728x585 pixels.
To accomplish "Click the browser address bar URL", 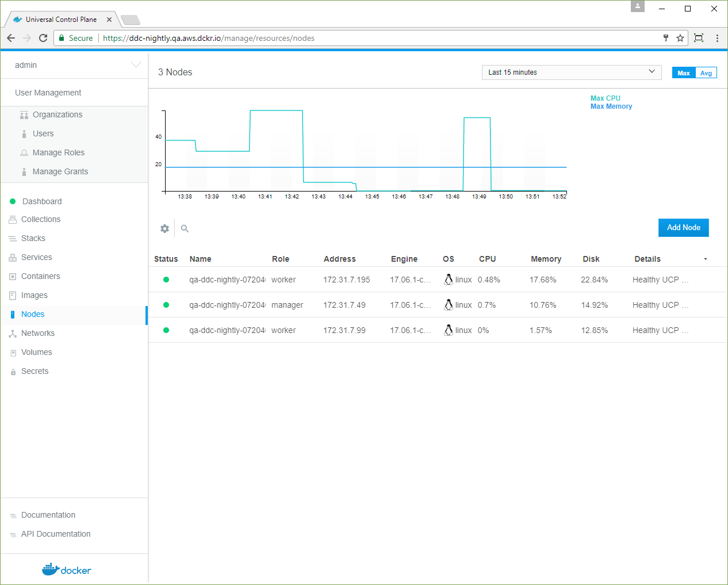I will 208,38.
